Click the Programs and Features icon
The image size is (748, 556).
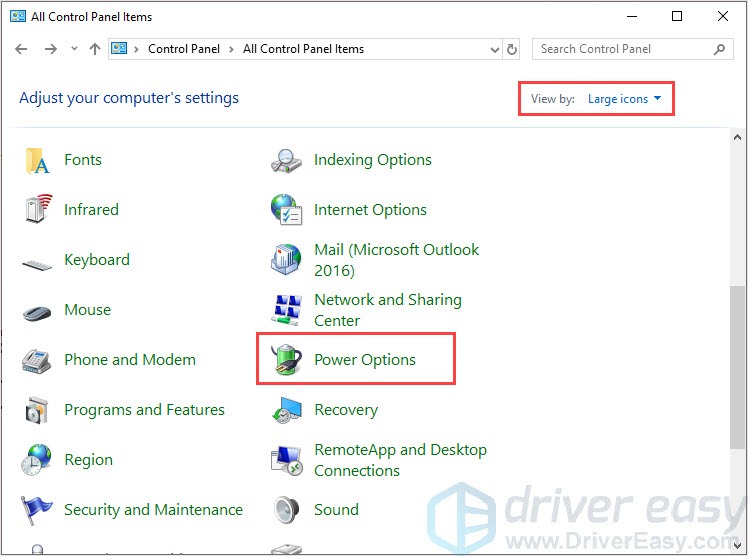click(37, 410)
